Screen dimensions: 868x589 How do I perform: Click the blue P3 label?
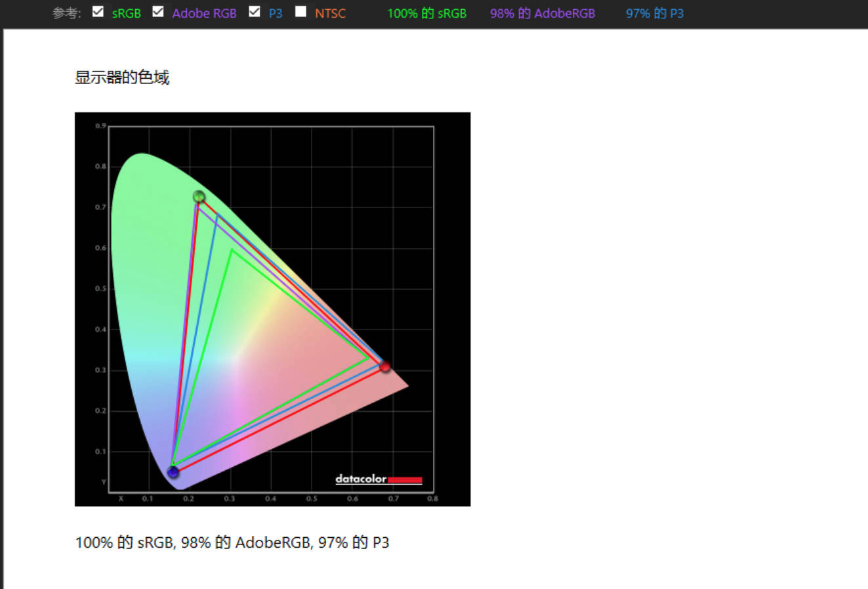tap(276, 13)
